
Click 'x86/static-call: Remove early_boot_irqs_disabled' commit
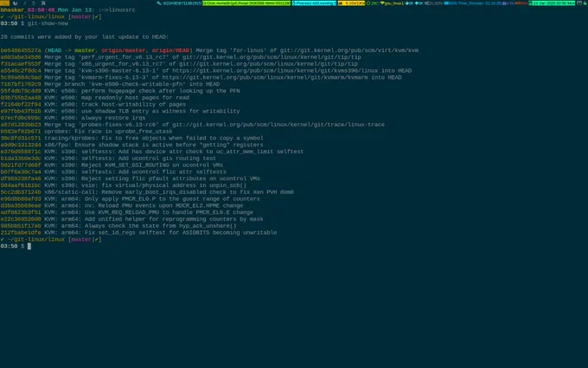click(x=147, y=192)
